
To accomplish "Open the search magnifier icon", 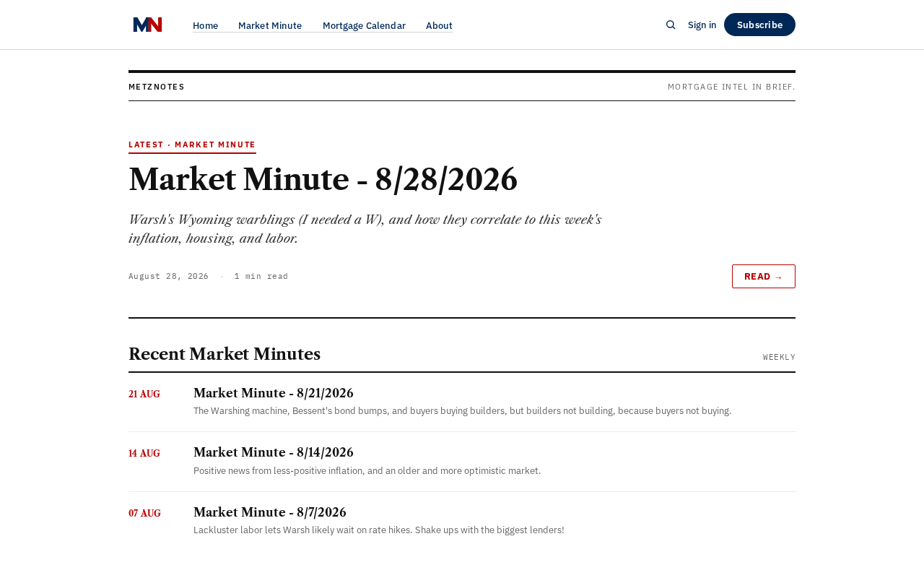I will coord(671,25).
